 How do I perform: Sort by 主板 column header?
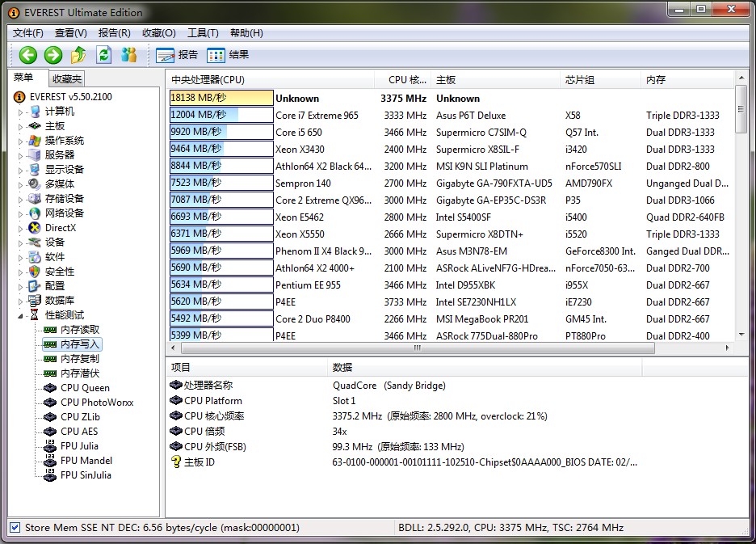496,80
